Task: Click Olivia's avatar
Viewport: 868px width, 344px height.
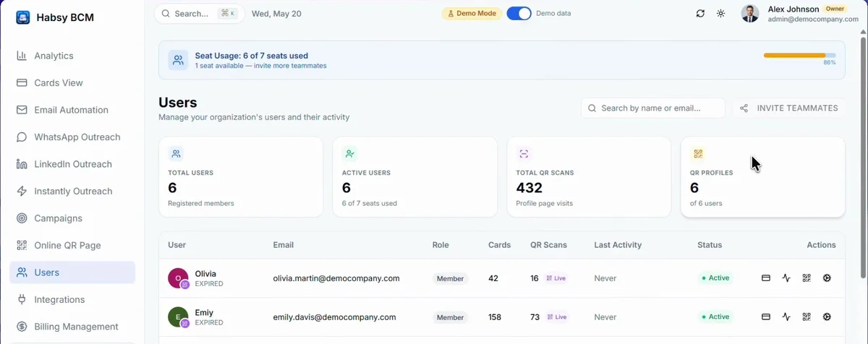Action: (x=178, y=278)
